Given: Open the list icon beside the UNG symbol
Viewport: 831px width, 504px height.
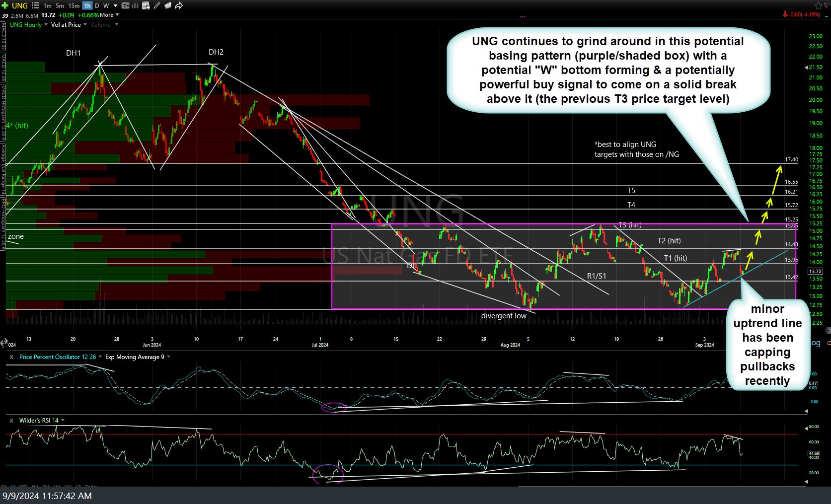Looking at the screenshot, I should click(x=36, y=5).
